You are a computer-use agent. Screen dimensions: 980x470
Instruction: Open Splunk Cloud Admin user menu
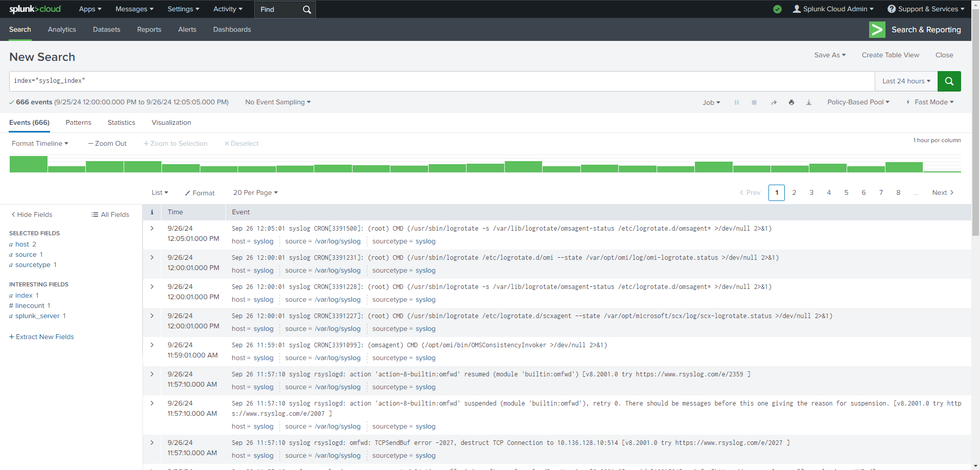pos(833,9)
